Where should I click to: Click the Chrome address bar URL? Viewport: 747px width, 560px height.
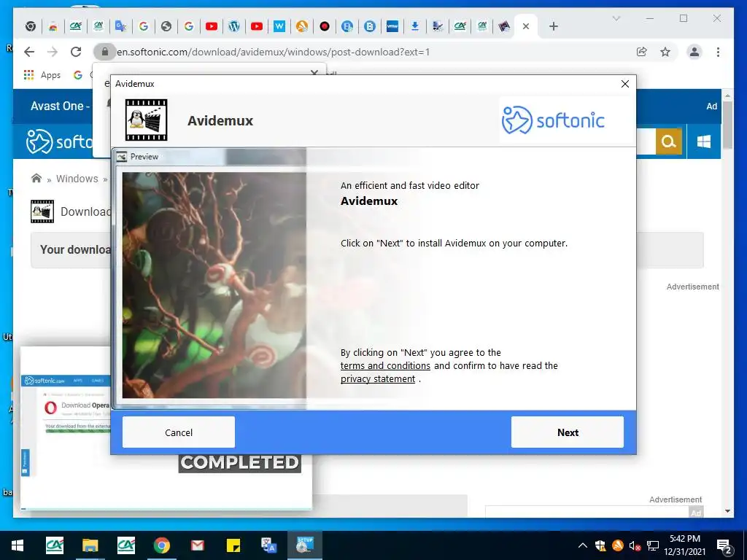click(x=273, y=52)
